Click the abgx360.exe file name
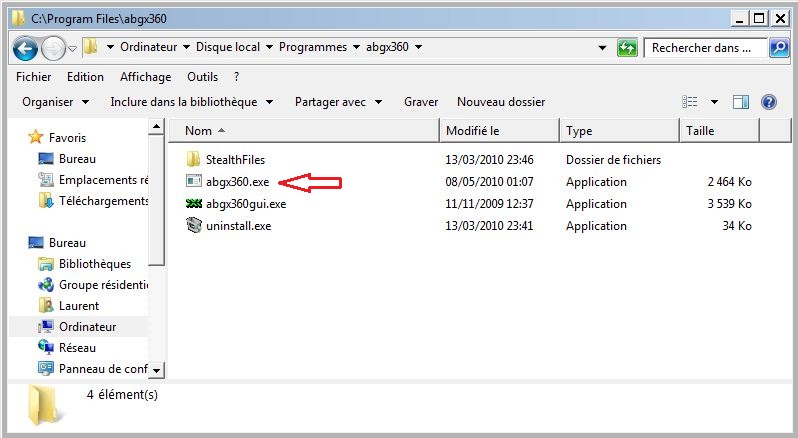798x438 pixels. pos(238,182)
